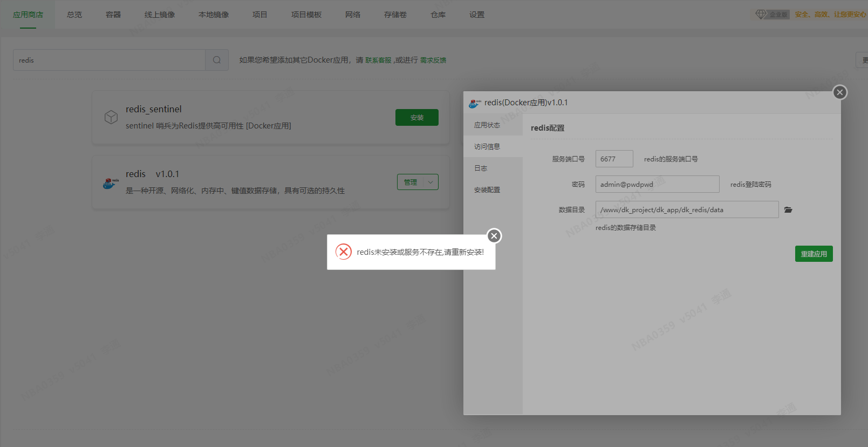Click the 'redis的服务端口号' hint text

(671, 159)
